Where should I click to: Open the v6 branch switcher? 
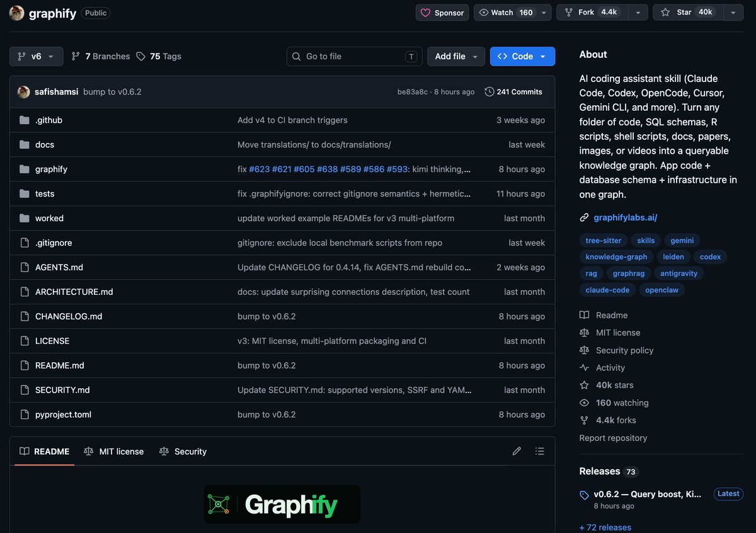click(x=37, y=56)
